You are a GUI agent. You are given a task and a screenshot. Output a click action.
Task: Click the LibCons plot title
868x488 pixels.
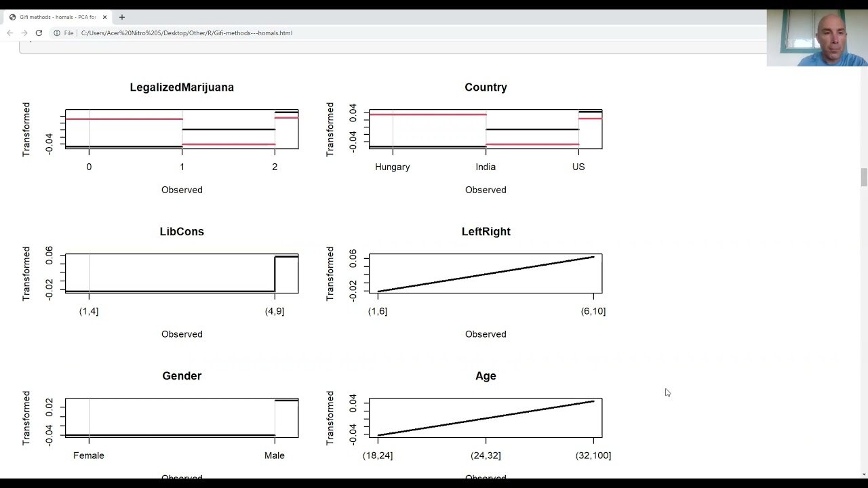pos(182,232)
